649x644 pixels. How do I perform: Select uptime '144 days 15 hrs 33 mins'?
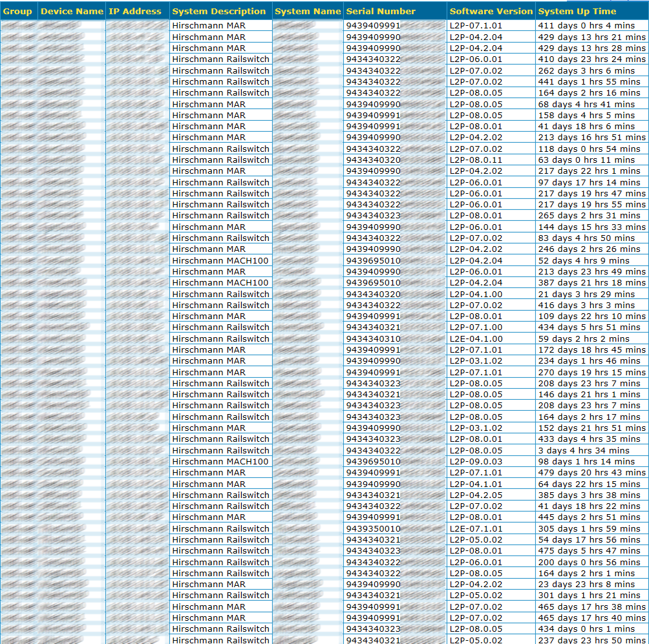tap(591, 227)
